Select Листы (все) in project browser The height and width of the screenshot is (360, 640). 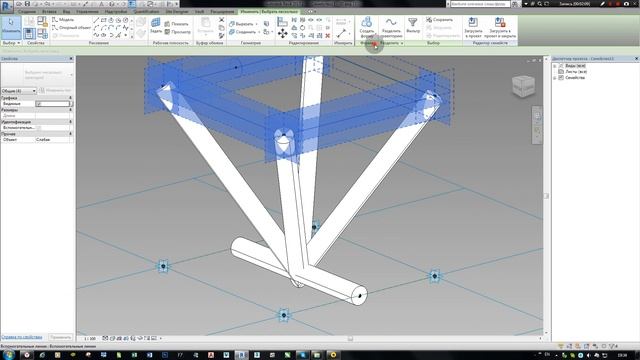pos(576,71)
